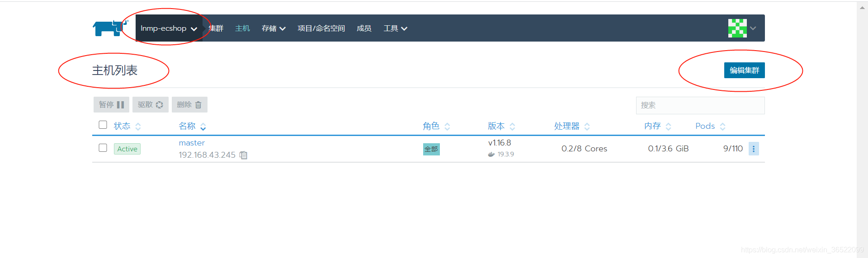Click the 驱散 button
The height and width of the screenshot is (258, 868).
[x=151, y=104]
